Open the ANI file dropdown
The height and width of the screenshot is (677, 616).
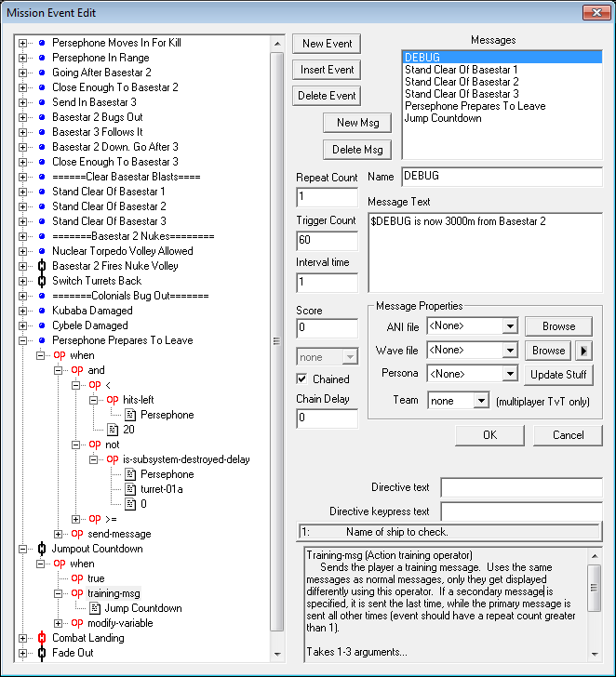pos(510,326)
